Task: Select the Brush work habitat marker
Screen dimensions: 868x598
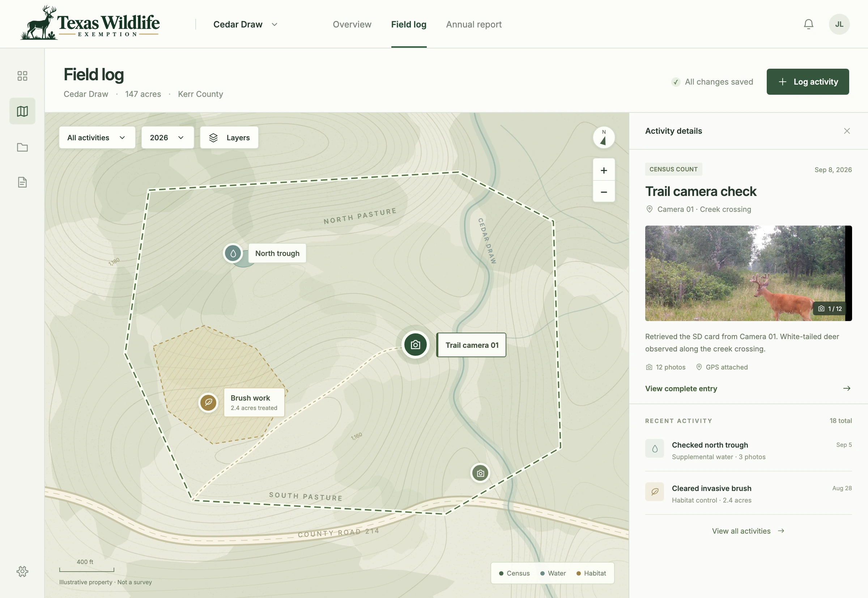Action: pyautogui.click(x=208, y=402)
